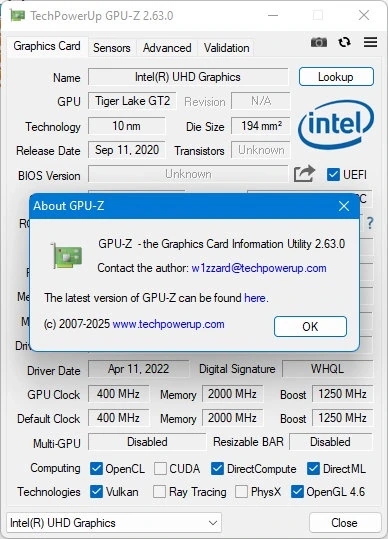Click the BIOS export share icon

(304, 174)
